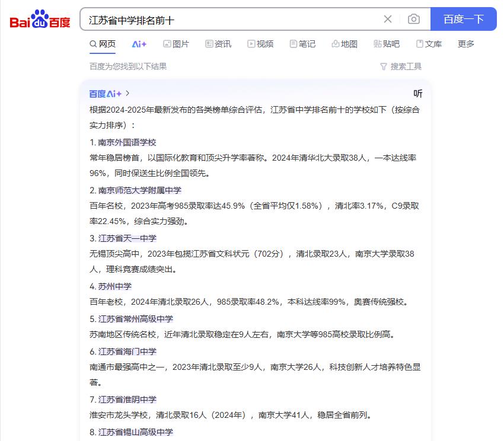Open the 图片 tab
The height and width of the screenshot is (441, 504).
(176, 44)
